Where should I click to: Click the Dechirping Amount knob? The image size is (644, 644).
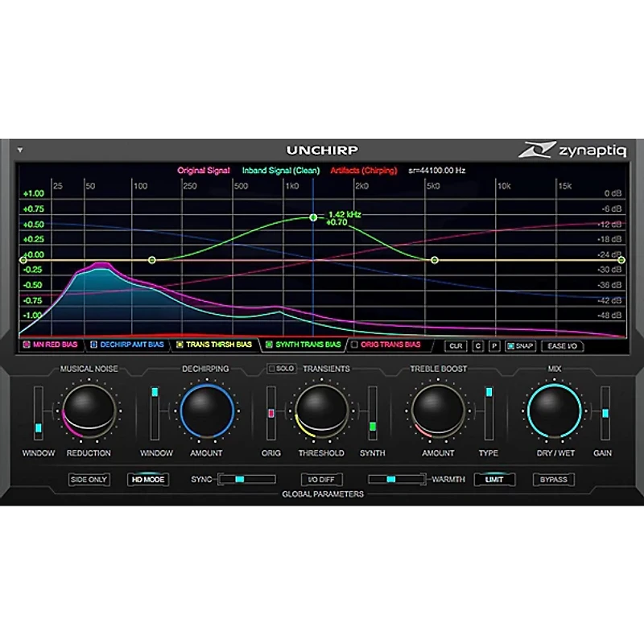(205, 412)
